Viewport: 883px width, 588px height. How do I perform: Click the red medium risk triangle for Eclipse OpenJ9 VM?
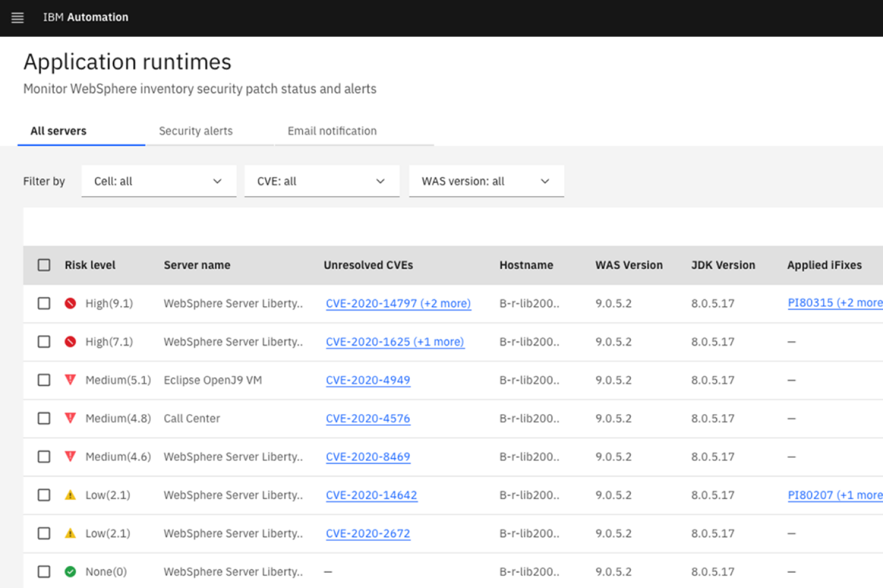70,380
